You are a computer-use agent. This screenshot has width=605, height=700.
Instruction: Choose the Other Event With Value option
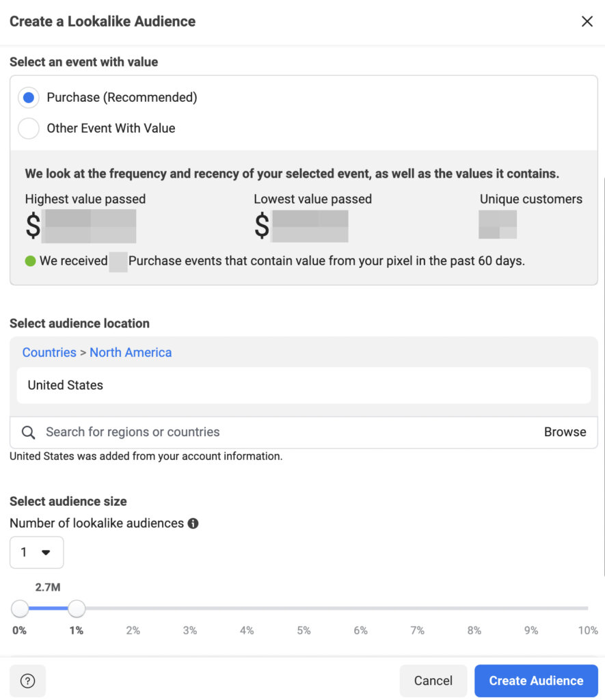coord(28,128)
